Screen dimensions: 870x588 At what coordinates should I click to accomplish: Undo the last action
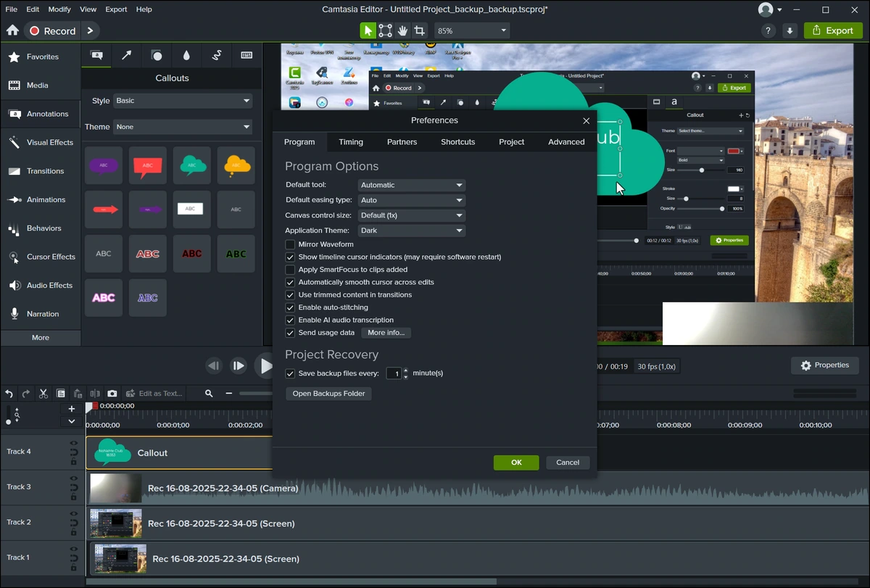[9, 394]
